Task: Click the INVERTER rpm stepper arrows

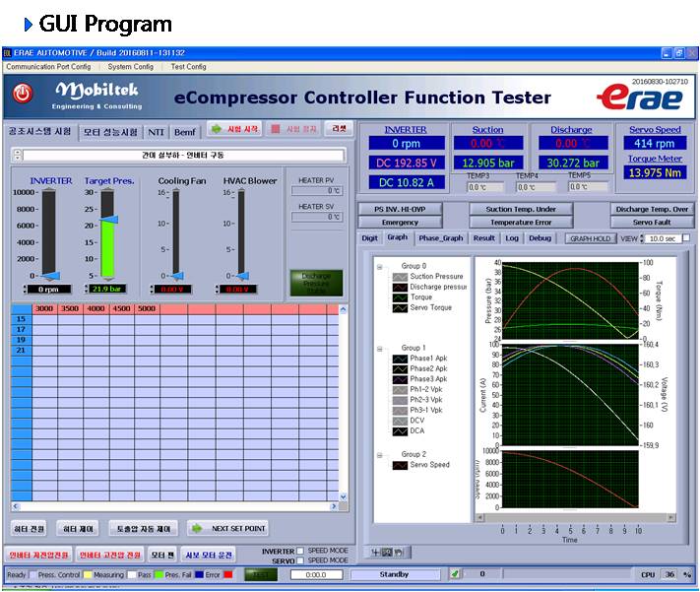Action: tap(25, 290)
